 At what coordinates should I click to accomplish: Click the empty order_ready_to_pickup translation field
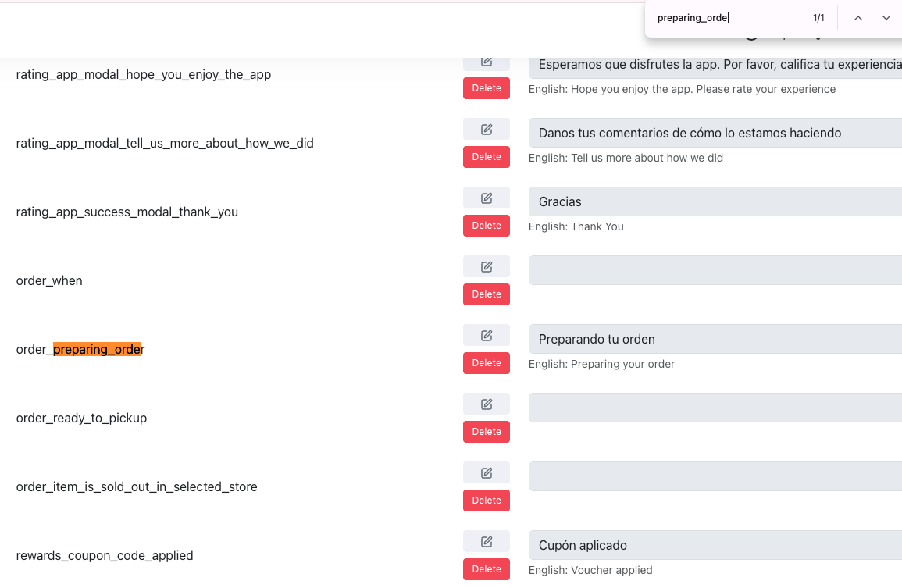715,408
